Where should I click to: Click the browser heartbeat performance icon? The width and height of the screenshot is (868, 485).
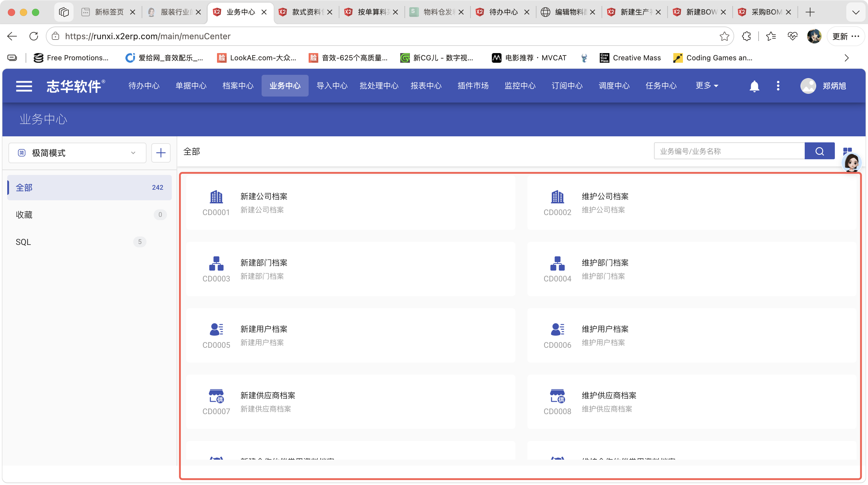(x=792, y=36)
